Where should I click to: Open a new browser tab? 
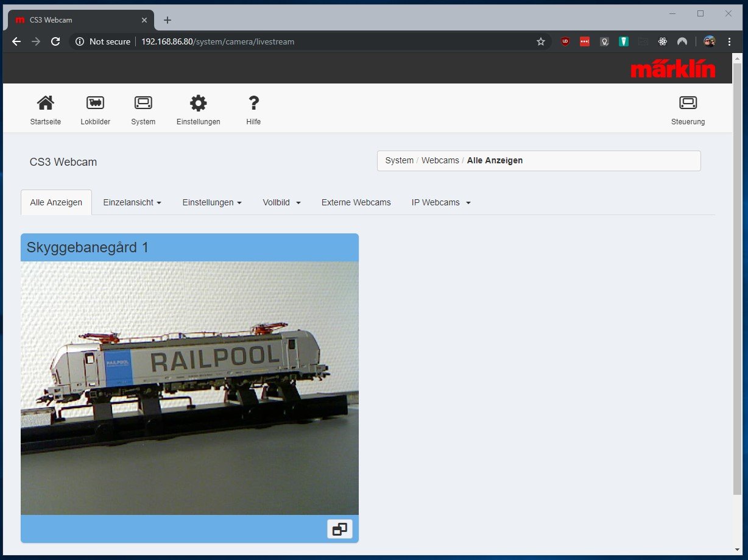pos(168,20)
